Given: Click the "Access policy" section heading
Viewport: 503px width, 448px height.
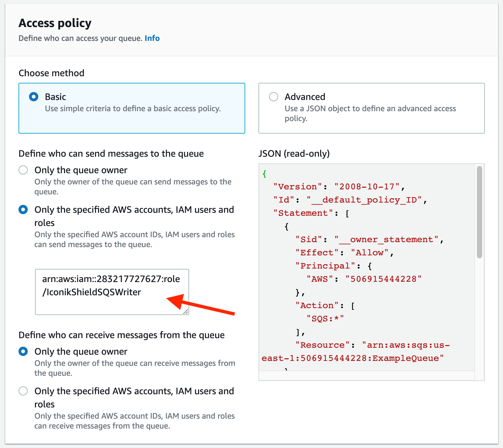Looking at the screenshot, I should pyautogui.click(x=55, y=23).
